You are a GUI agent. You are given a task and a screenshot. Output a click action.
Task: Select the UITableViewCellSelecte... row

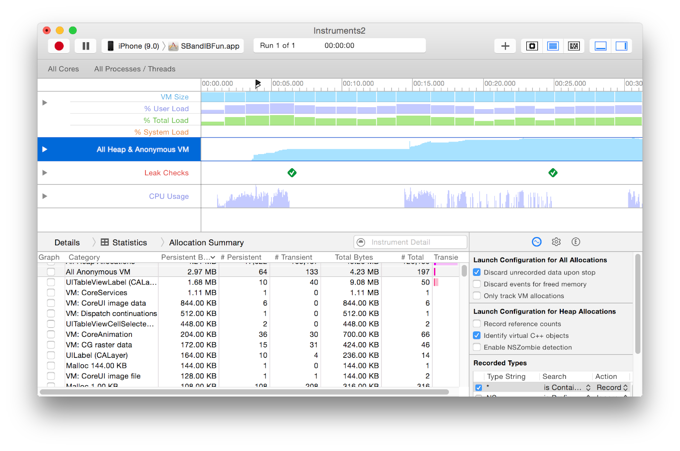point(249,324)
